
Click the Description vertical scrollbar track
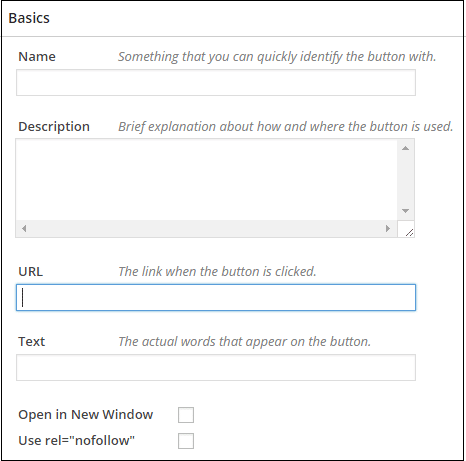pos(405,180)
